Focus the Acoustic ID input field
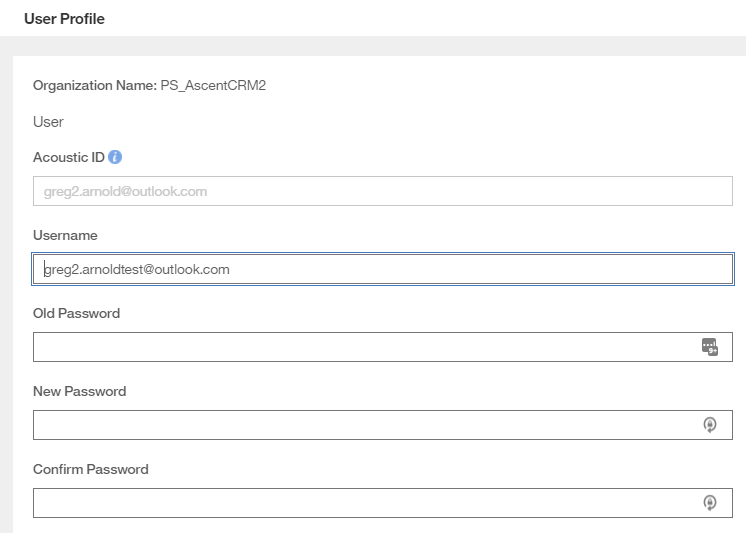 point(382,191)
